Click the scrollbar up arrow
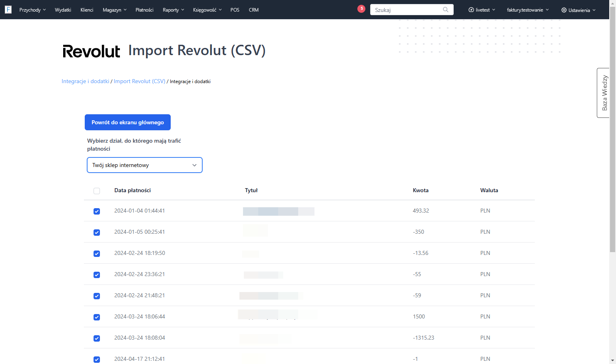 612,3
